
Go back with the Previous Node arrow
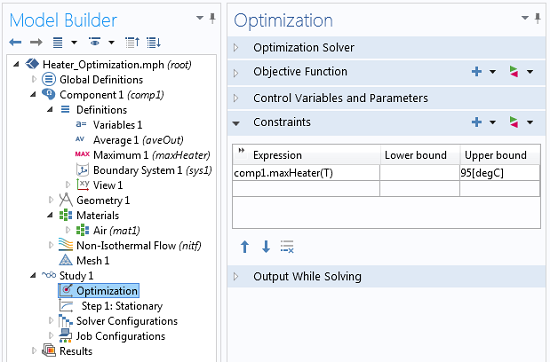[15, 43]
